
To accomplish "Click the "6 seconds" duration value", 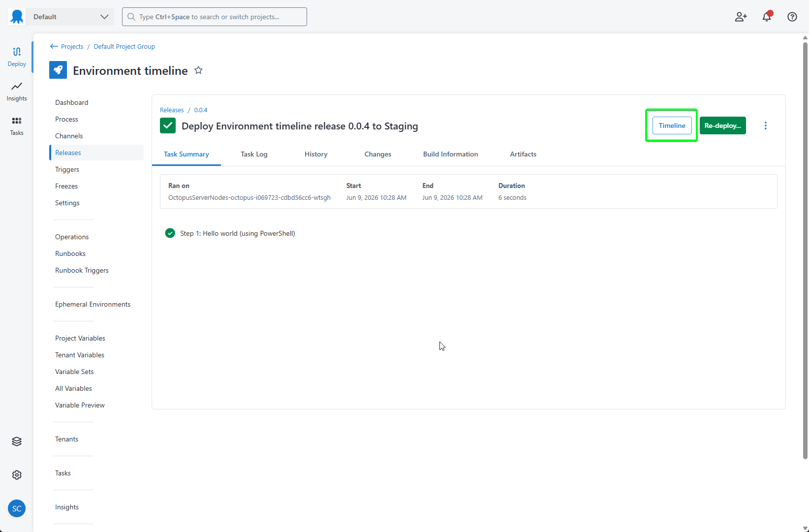I will tap(512, 197).
